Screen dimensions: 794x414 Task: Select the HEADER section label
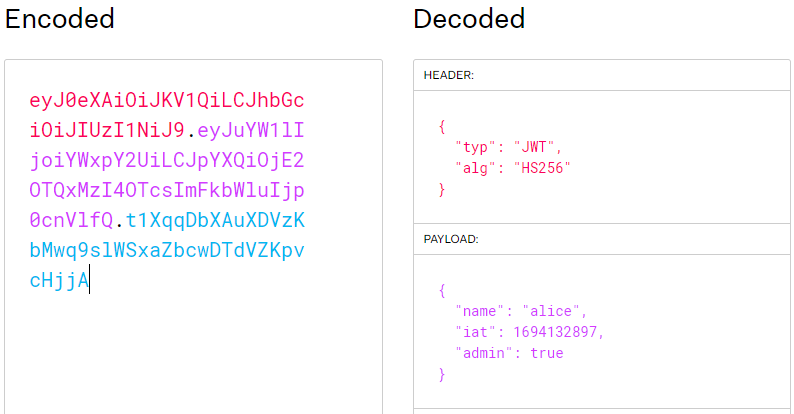click(x=451, y=76)
